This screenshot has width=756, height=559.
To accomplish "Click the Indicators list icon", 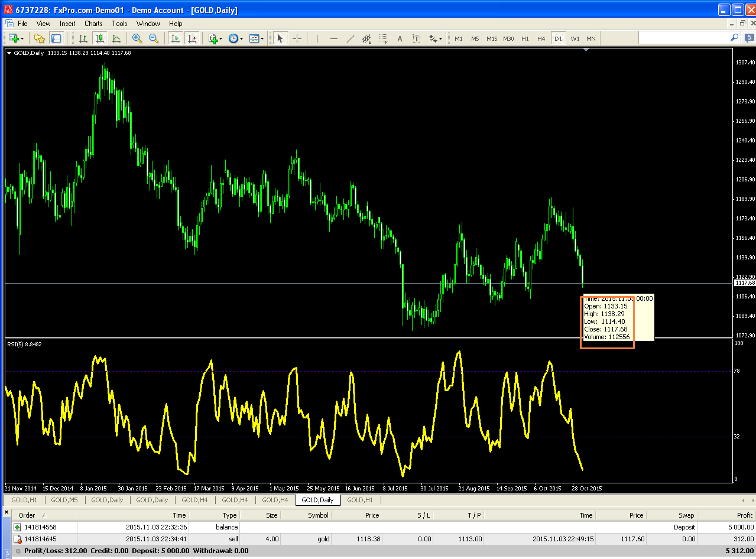I will [213, 38].
